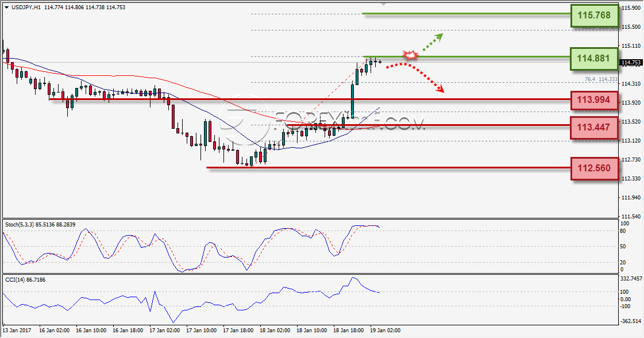
Task: Click the chart shift triangle marker at top
Action: [384, 3]
